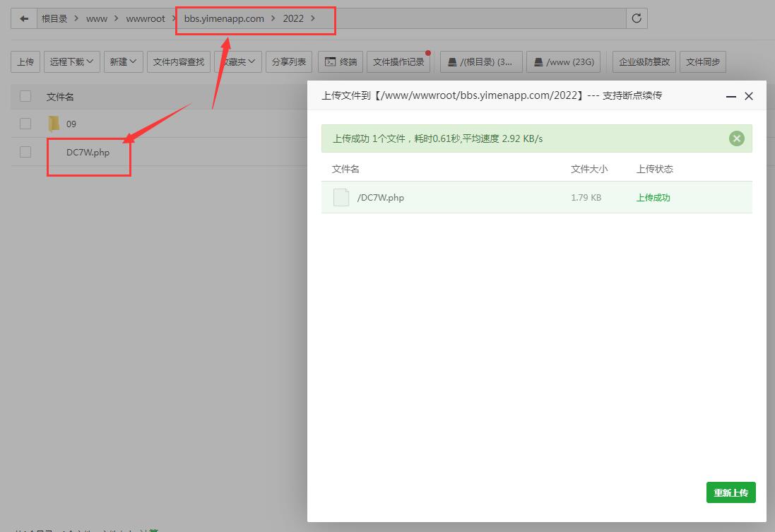Check the box for folder 09

click(x=25, y=124)
